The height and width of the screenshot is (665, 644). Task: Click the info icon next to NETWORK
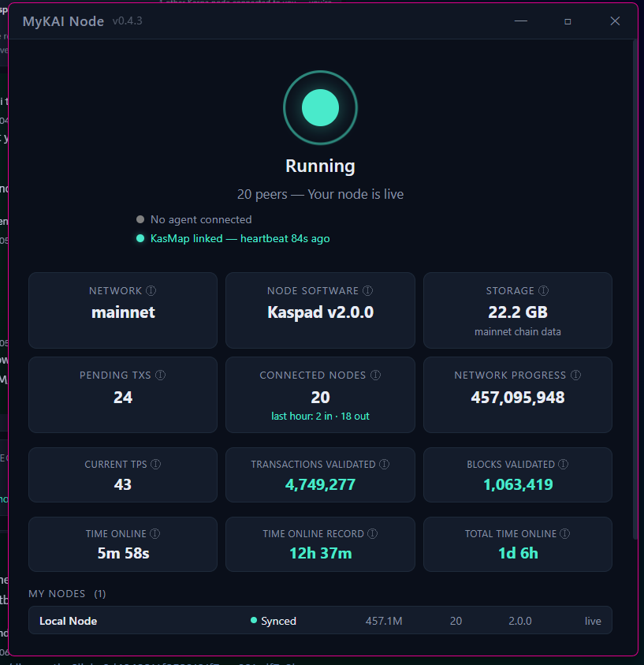coord(151,290)
